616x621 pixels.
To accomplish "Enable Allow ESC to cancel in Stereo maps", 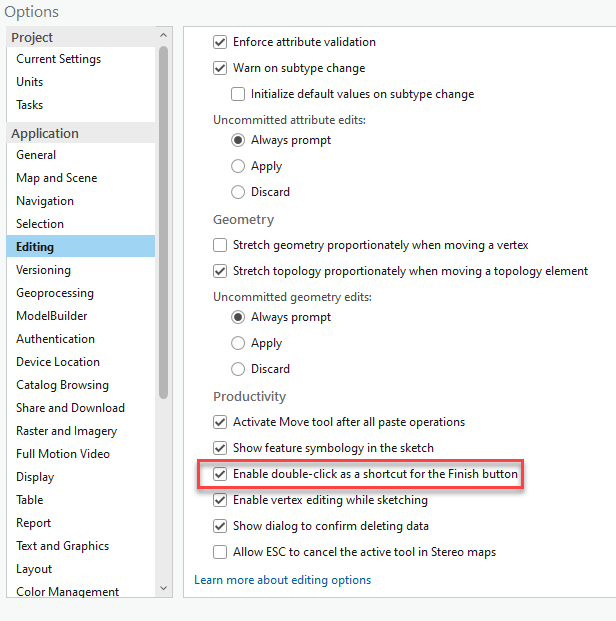I will [x=220, y=552].
